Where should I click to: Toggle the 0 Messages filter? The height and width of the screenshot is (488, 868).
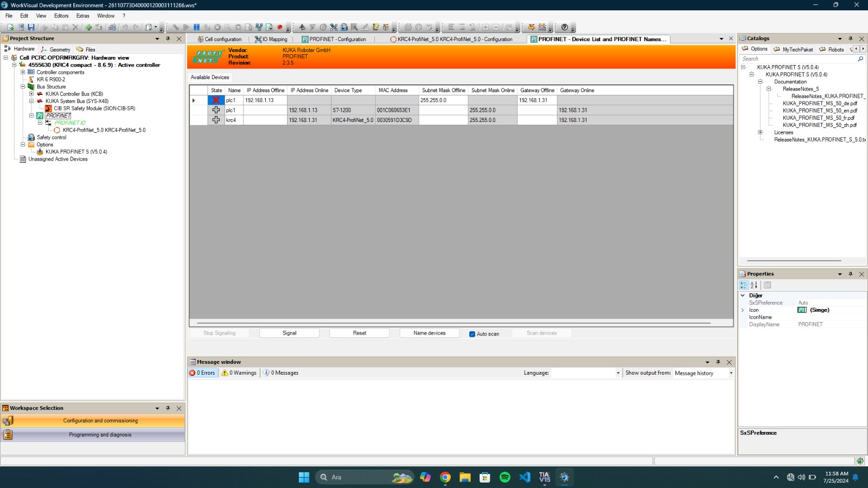[281, 373]
